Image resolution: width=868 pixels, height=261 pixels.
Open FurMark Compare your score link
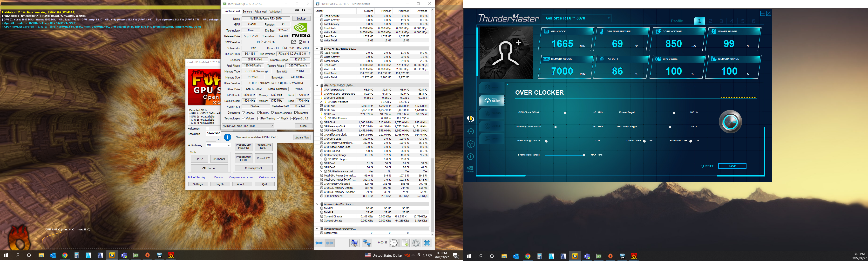[241, 177]
